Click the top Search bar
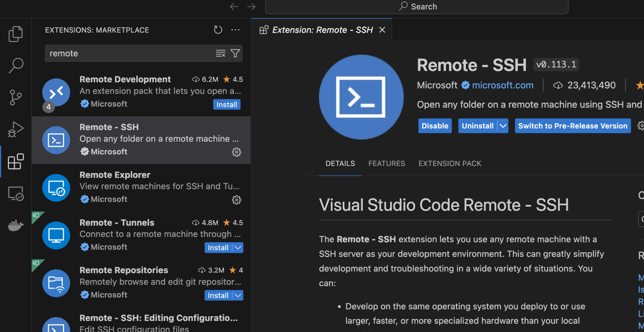 point(417,6)
